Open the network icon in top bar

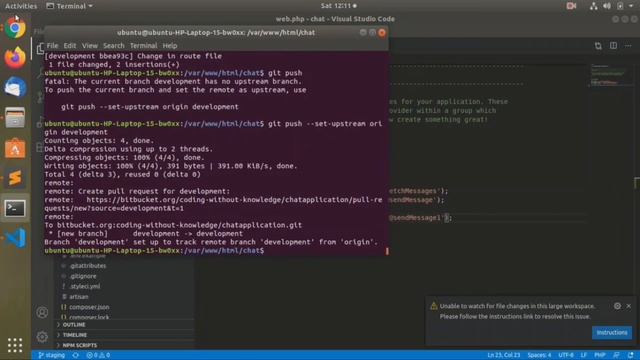(593, 6)
